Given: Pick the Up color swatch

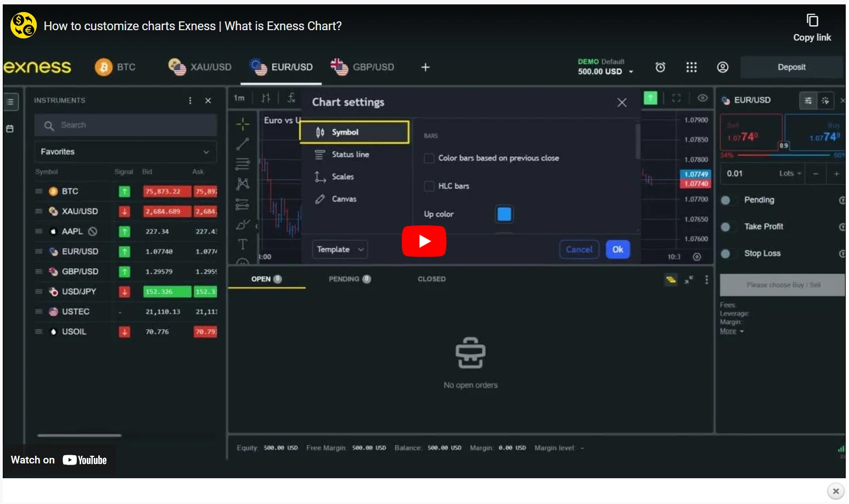Looking at the screenshot, I should pyautogui.click(x=504, y=214).
